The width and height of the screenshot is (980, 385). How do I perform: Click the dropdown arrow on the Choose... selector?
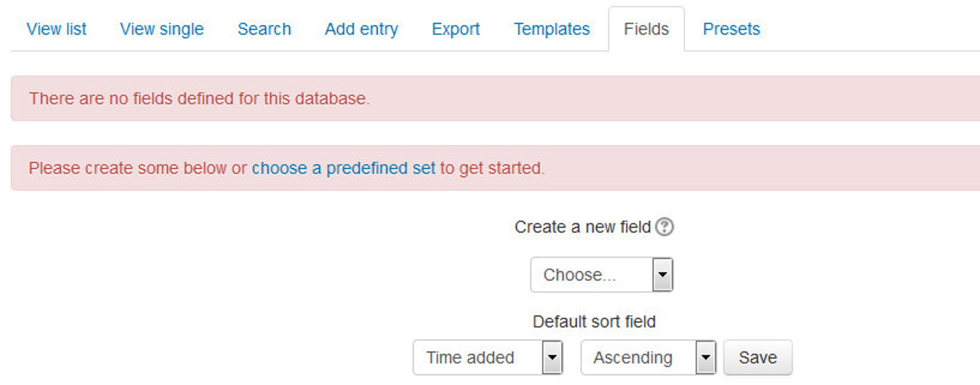click(x=662, y=275)
